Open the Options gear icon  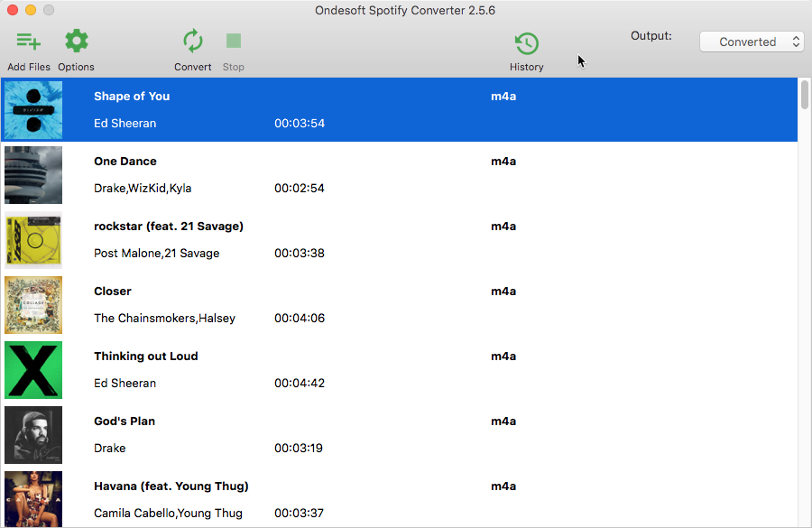(76, 41)
